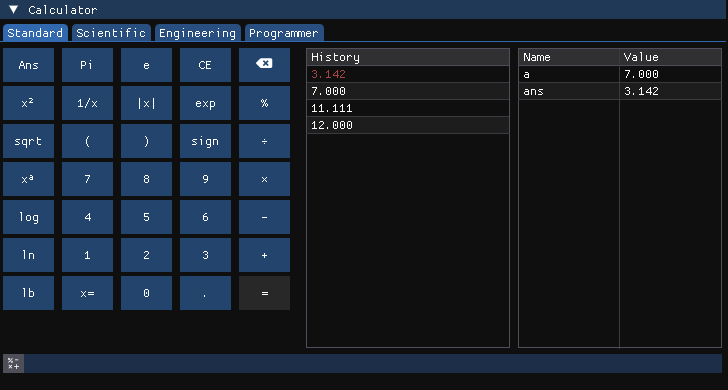Switch to the Programmer tab

(x=284, y=33)
